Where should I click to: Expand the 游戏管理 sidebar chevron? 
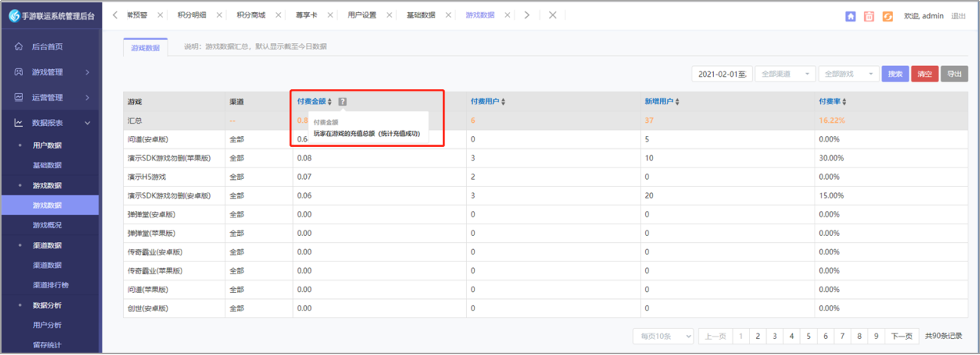click(87, 72)
